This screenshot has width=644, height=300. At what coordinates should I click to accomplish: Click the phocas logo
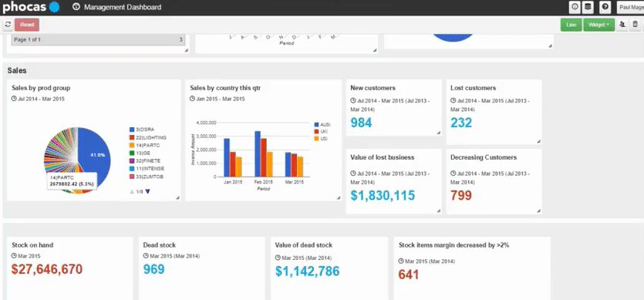click(x=31, y=7)
